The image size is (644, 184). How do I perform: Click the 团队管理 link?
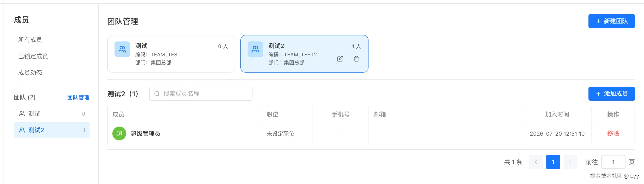point(78,97)
